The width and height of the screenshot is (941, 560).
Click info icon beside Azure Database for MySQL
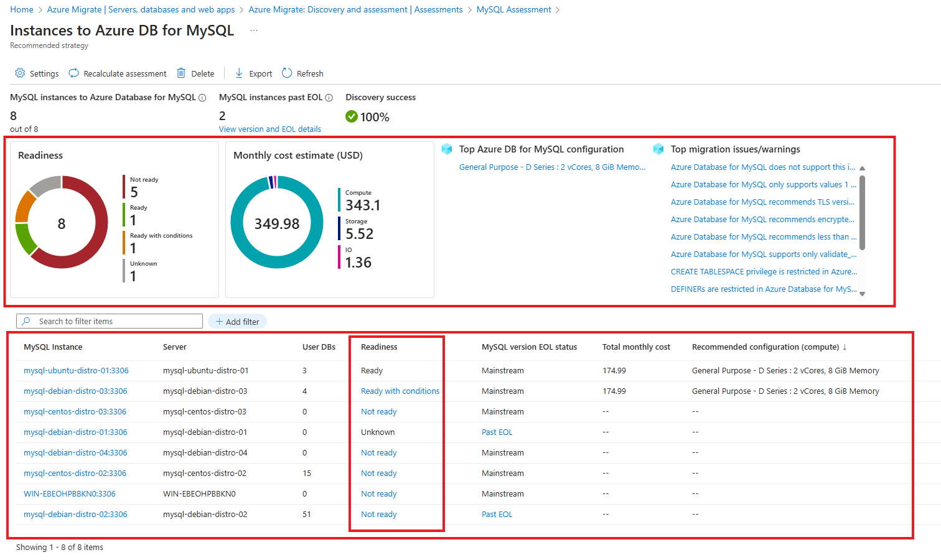pos(202,98)
